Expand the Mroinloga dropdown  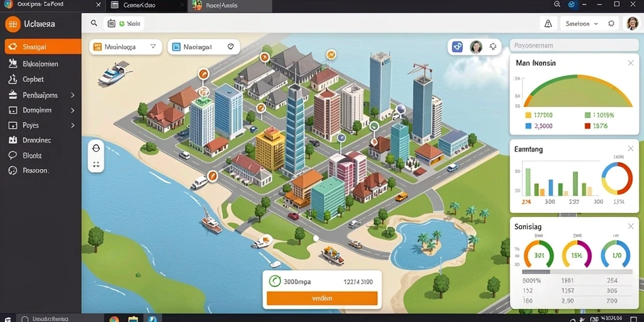point(153,47)
